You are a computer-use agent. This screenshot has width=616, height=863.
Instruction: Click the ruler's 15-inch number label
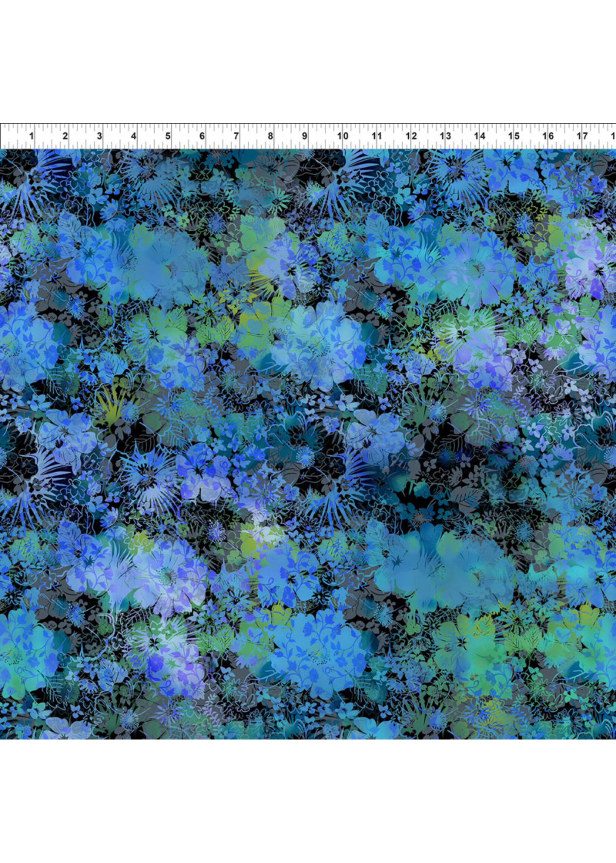(x=513, y=135)
